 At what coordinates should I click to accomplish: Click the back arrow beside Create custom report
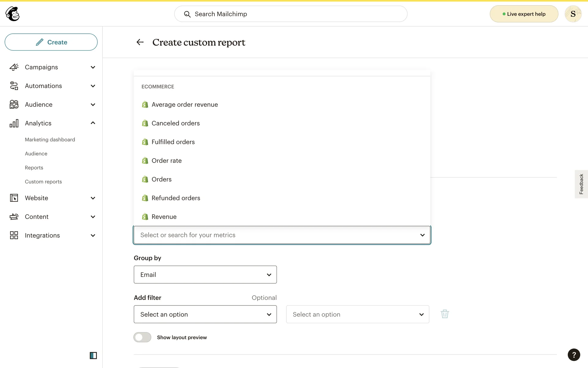coord(140,42)
